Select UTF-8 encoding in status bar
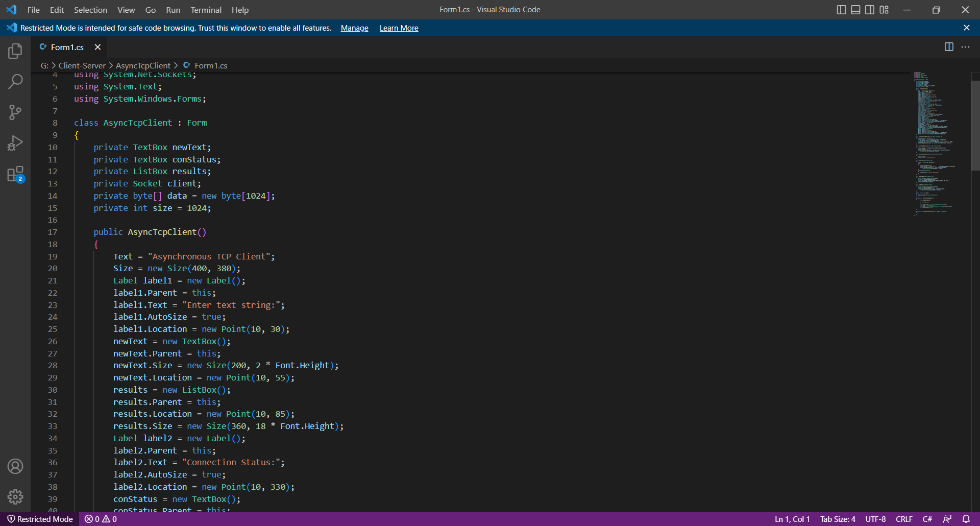Image resolution: width=980 pixels, height=526 pixels. point(875,519)
